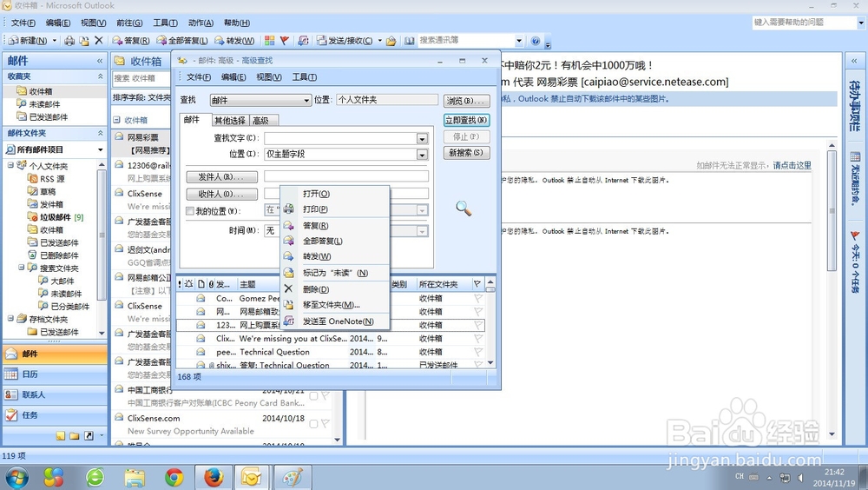868x490 pixels.
Task: Open the 已删除邮件 deleted items folder
Action: [54, 255]
